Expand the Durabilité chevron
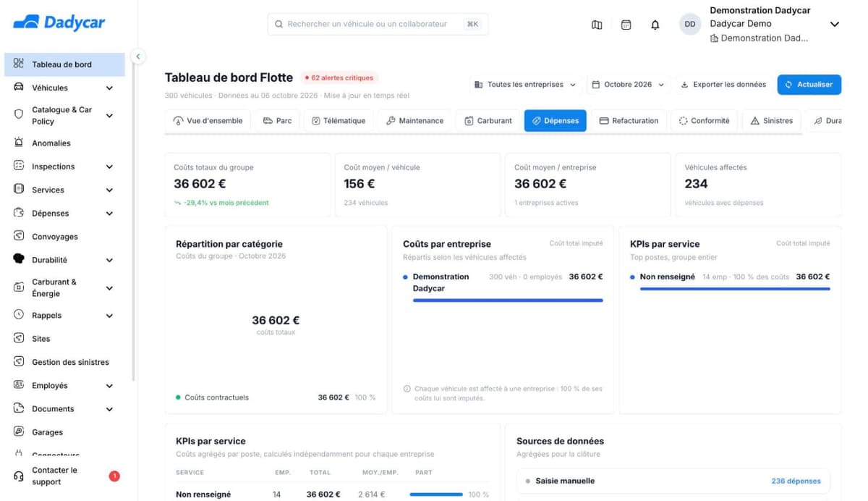This screenshot has width=868, height=501. 109,260
